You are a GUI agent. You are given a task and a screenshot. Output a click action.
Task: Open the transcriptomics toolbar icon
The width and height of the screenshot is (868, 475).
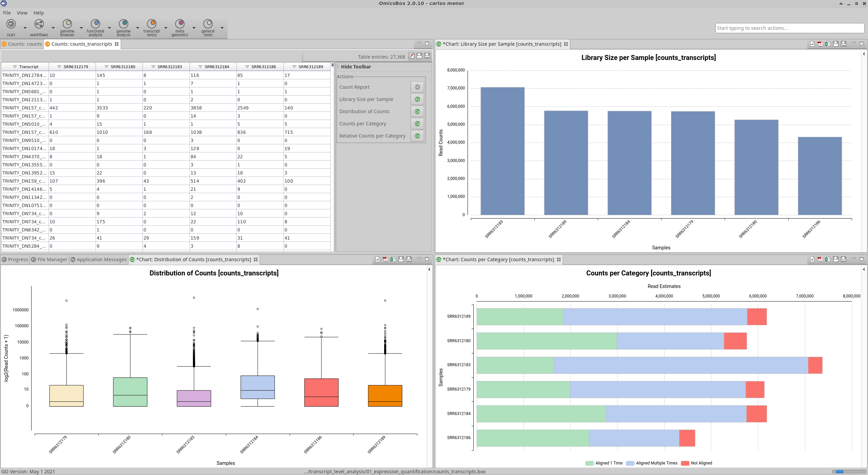(152, 24)
